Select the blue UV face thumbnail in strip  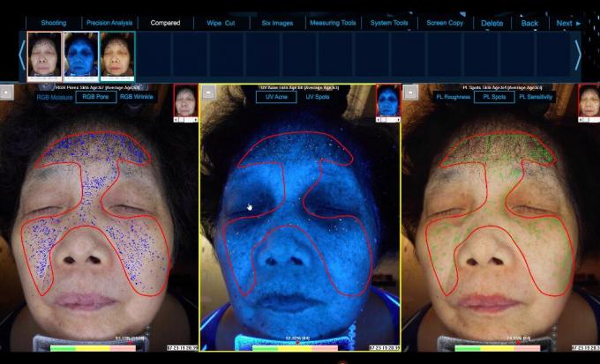tap(81, 56)
